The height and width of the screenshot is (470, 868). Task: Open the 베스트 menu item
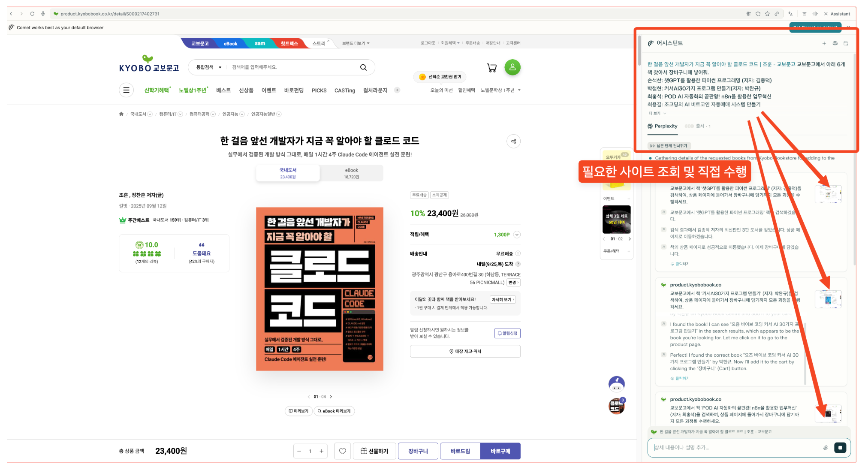click(223, 90)
